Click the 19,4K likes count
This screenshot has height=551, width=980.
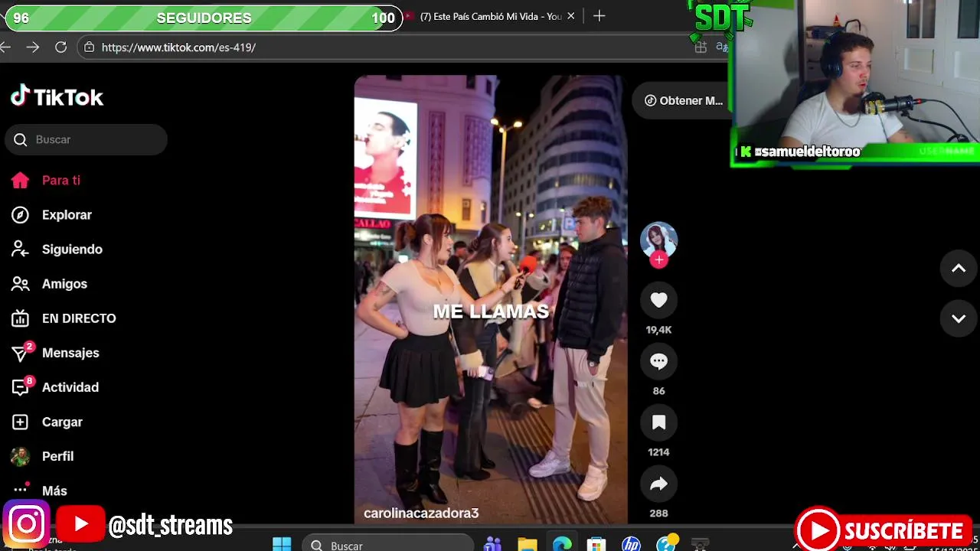pos(658,330)
